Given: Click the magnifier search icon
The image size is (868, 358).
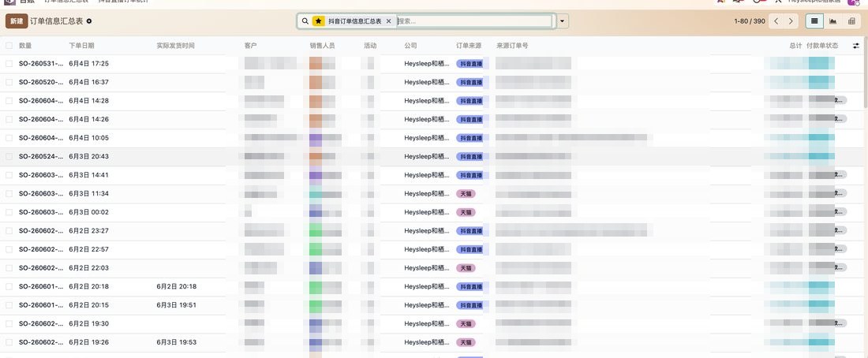Looking at the screenshot, I should pyautogui.click(x=305, y=21).
